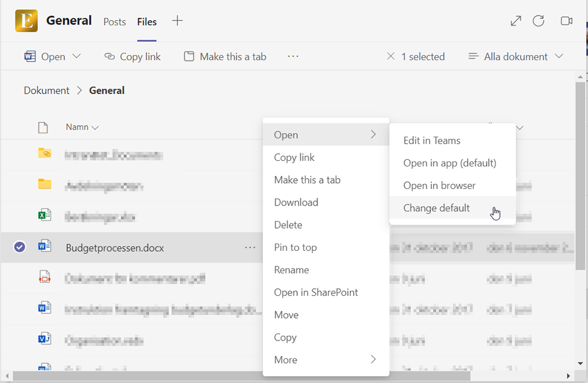Switch to the Posts tab
Screen dimensions: 588x383
114,22
